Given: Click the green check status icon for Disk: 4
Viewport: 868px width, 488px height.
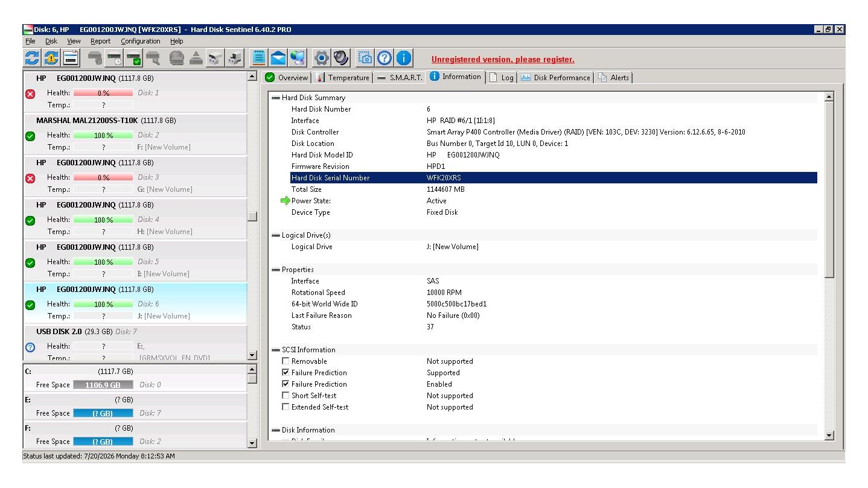Looking at the screenshot, I should click(x=31, y=221).
